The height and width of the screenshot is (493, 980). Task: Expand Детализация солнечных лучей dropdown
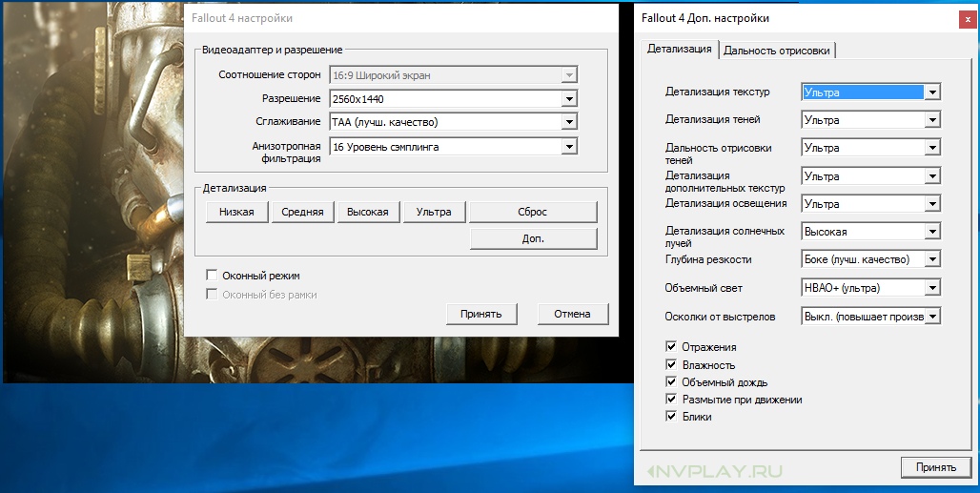[x=870, y=231]
